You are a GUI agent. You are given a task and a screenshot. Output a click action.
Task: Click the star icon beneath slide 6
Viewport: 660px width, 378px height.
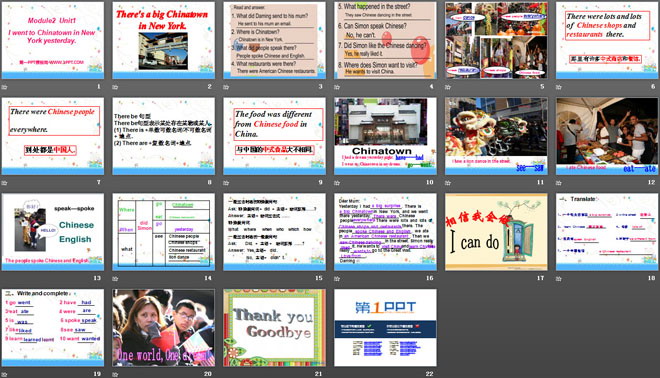point(559,87)
